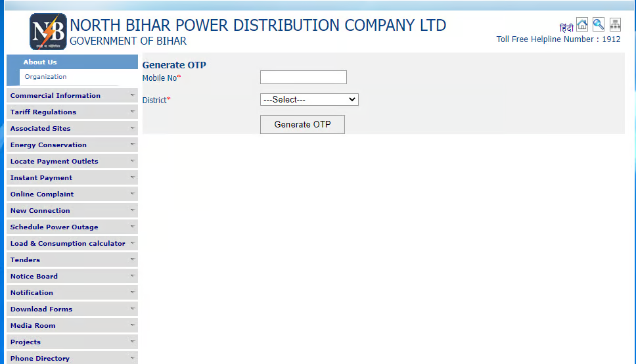This screenshot has width=636, height=364.
Task: Open Schedule Power Outage menu
Action: tap(72, 227)
